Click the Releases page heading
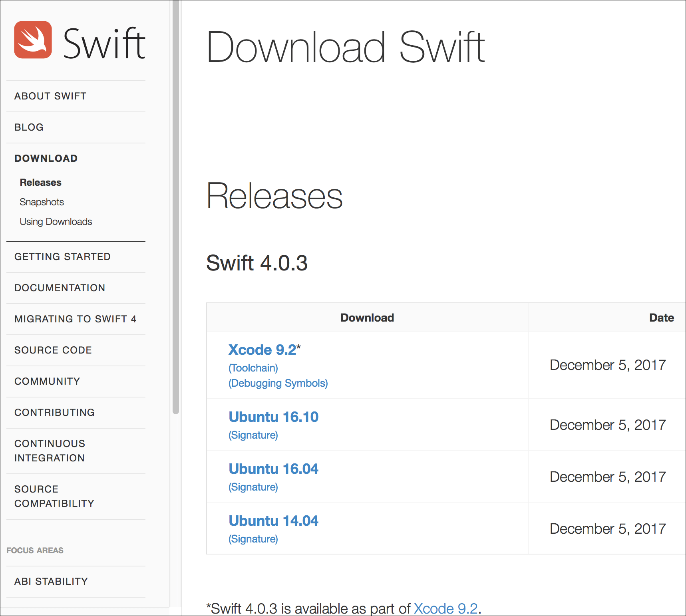Screen dimensions: 686x616 274,196
